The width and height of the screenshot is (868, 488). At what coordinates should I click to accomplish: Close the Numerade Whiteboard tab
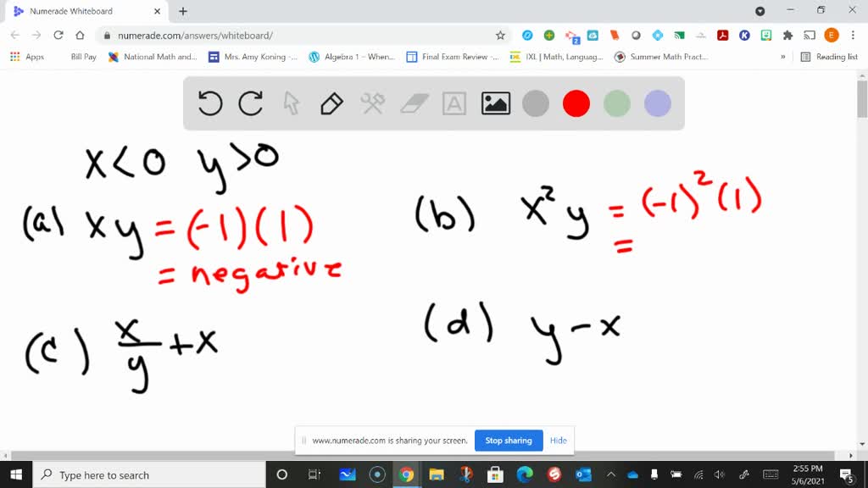[157, 11]
